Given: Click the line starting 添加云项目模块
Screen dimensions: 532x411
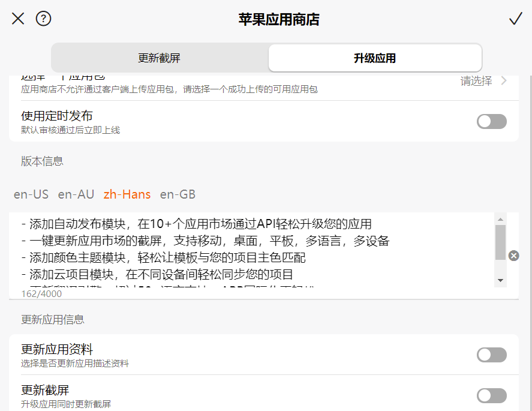Looking at the screenshot, I should click(x=157, y=275).
